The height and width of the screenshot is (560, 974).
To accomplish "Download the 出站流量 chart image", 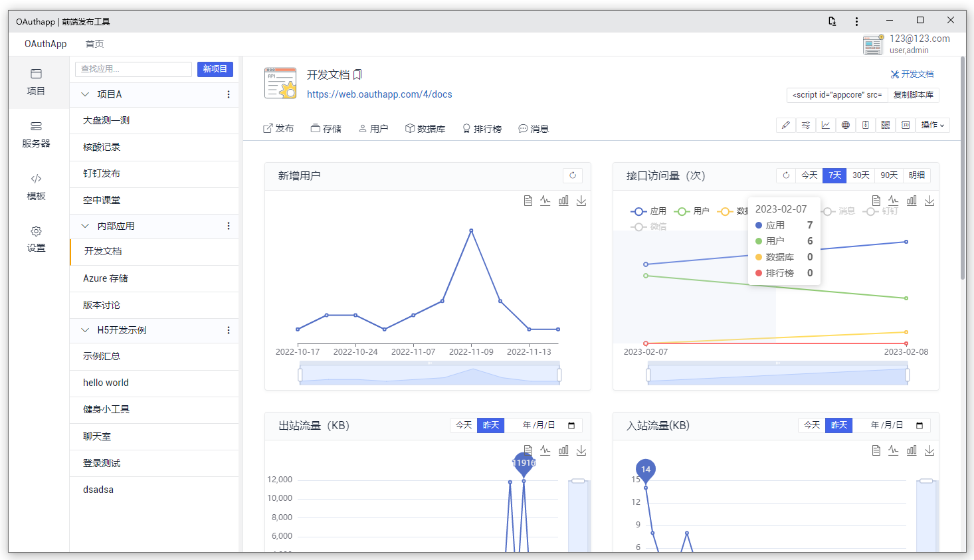I will pyautogui.click(x=581, y=450).
